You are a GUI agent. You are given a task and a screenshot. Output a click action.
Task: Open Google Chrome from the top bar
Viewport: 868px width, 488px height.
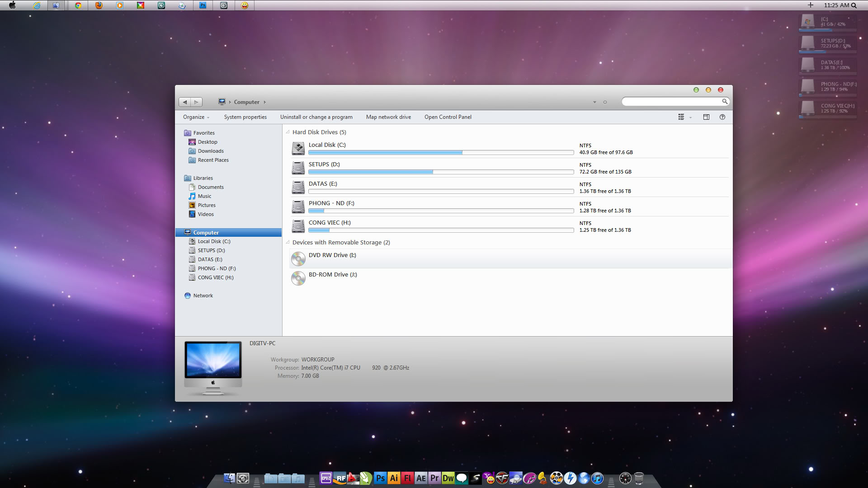(78, 5)
